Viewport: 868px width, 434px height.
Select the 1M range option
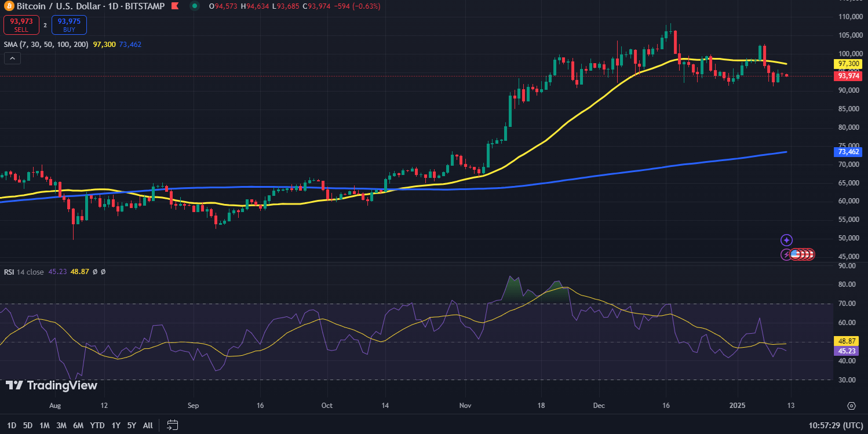click(44, 425)
